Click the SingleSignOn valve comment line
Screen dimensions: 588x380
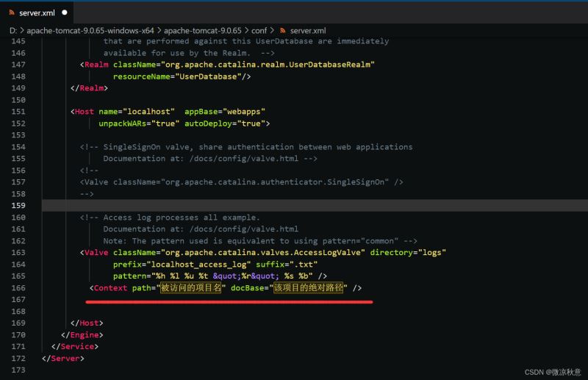point(246,147)
